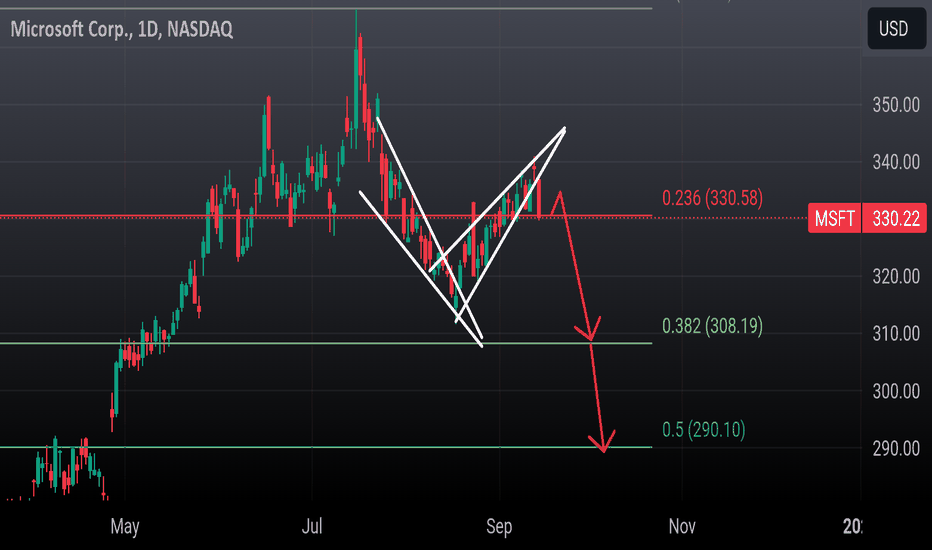932x550 pixels.
Task: Click the Sep date axis label
Action: click(x=499, y=527)
